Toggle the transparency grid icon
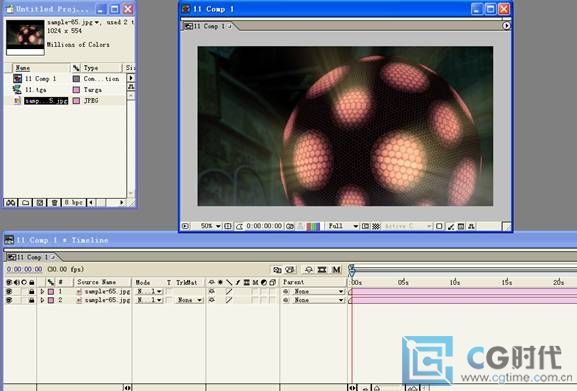Viewport: 577px width, 391px height. click(x=376, y=226)
